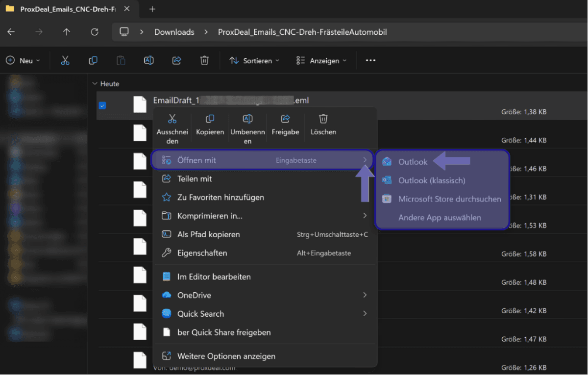Collapse the Heute group
Screen dimensions: 588x375
pos(95,84)
